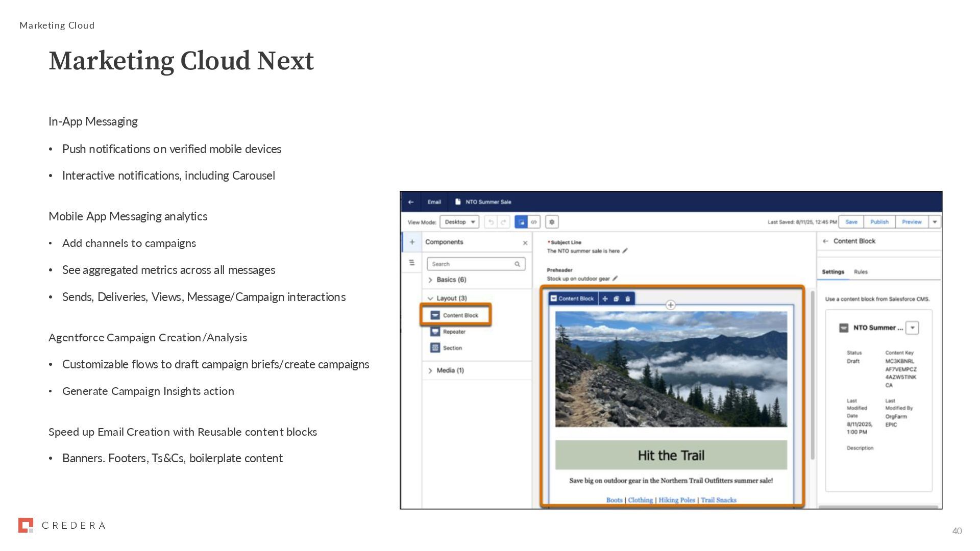Click the redo arrow in toolbar
Image resolution: width=980 pixels, height=551 pixels.
(x=503, y=222)
